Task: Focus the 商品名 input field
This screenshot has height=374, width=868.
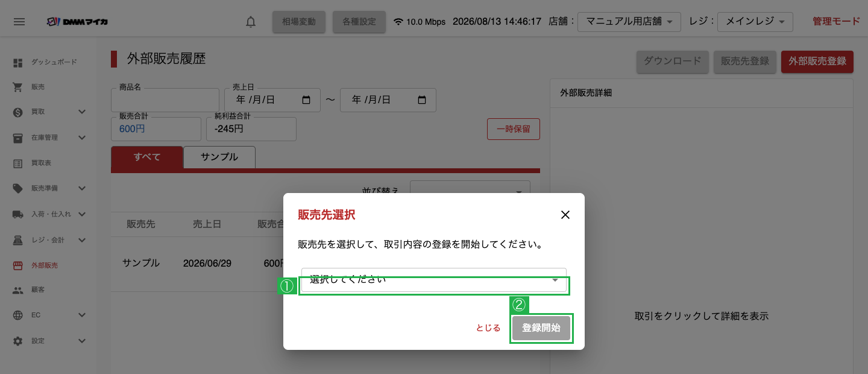Action: [165, 100]
